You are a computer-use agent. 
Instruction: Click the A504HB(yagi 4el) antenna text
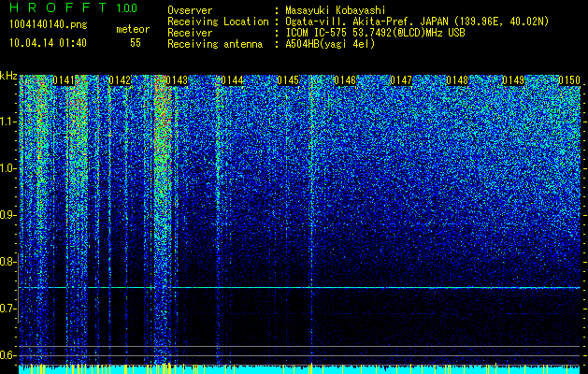click(330, 44)
